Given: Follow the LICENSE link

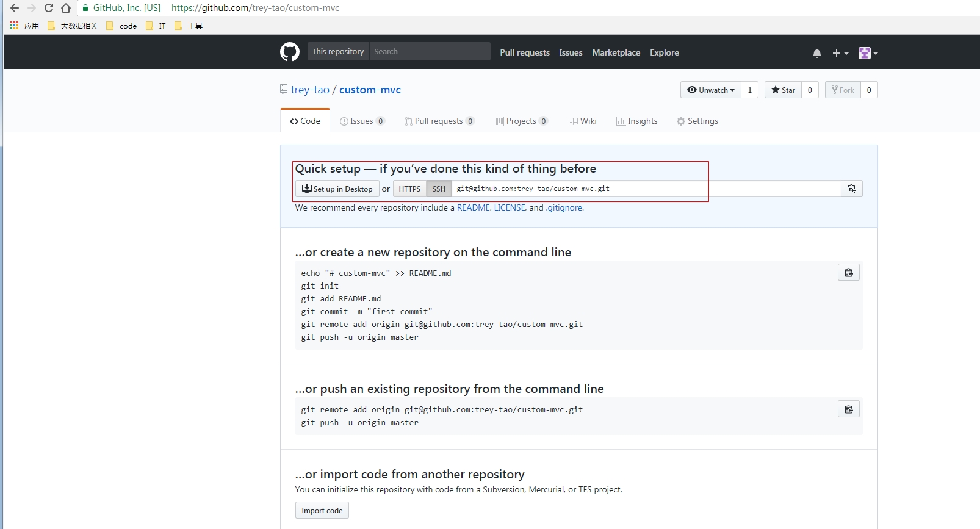Looking at the screenshot, I should coord(510,207).
